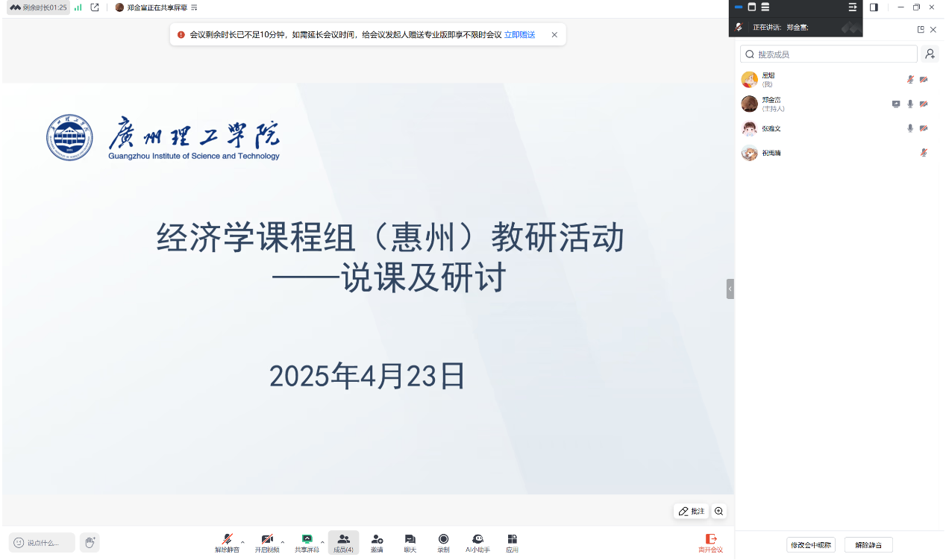
Task: Collapse the side panel using the edge handle
Action: point(730,289)
